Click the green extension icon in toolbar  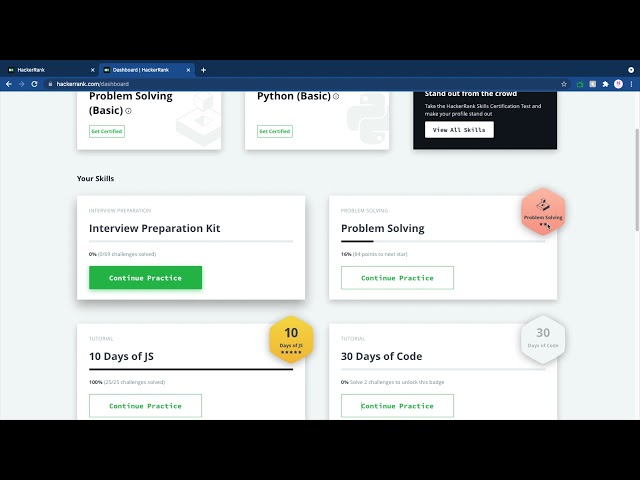click(x=580, y=84)
